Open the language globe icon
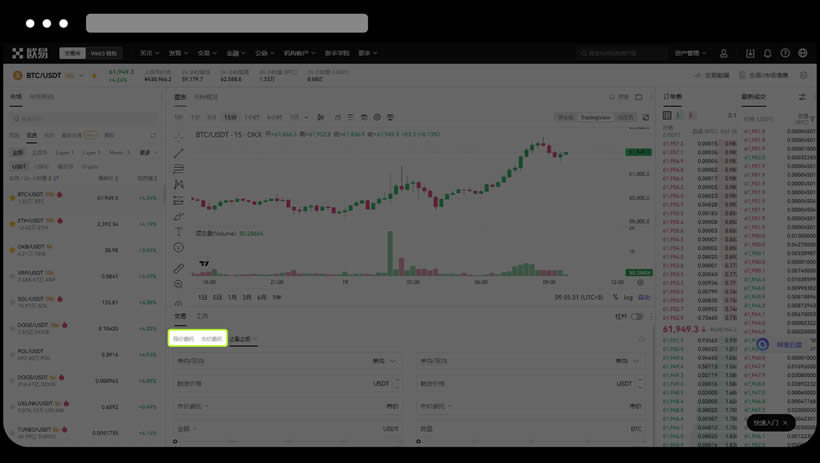This screenshot has height=463, width=820. coord(802,53)
